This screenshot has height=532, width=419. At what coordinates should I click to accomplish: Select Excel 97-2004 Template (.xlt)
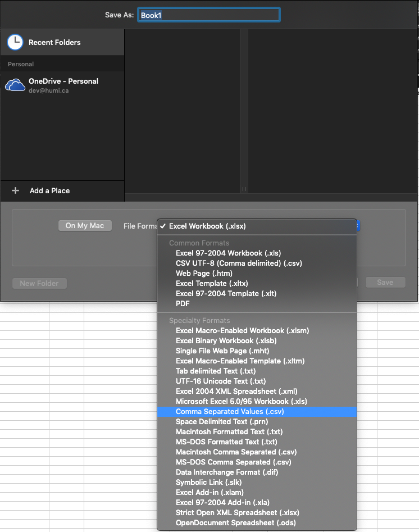click(x=257, y=294)
